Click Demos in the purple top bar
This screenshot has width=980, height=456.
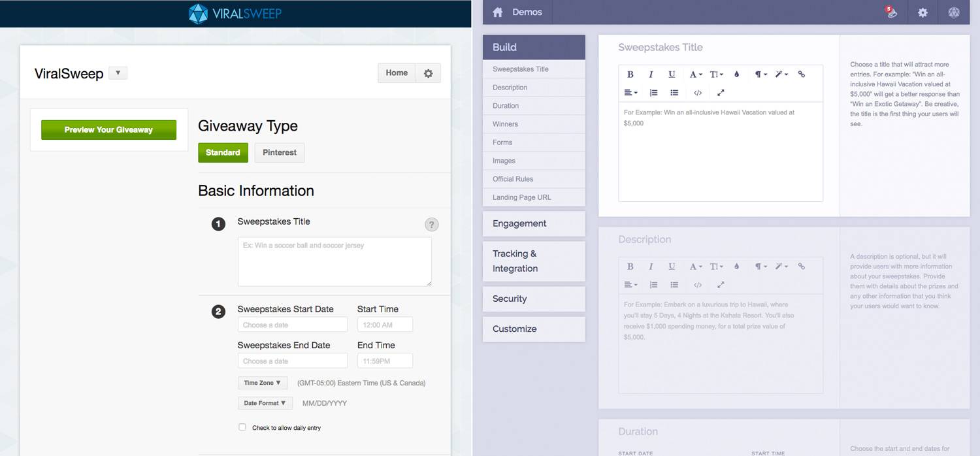pos(527,12)
